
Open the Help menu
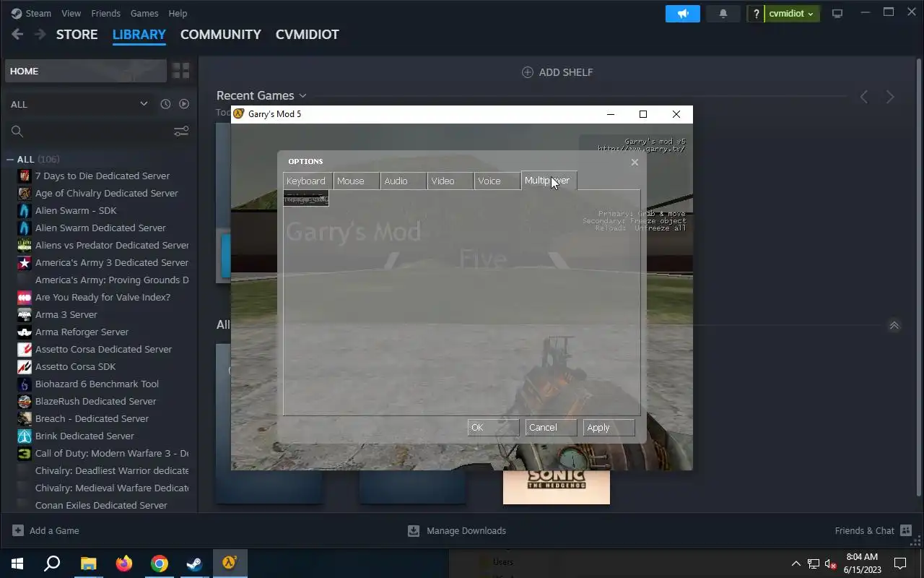(178, 13)
